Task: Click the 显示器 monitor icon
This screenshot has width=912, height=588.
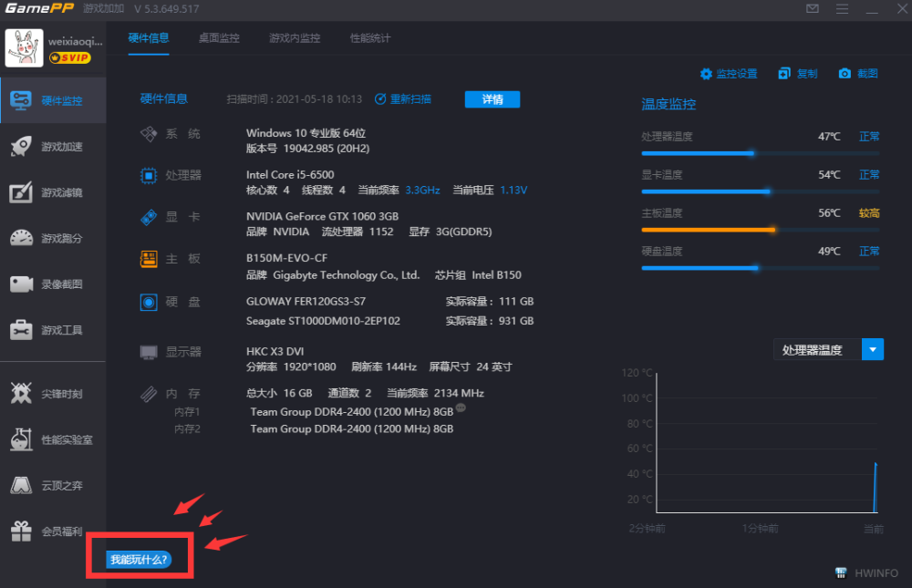Action: click(x=149, y=352)
